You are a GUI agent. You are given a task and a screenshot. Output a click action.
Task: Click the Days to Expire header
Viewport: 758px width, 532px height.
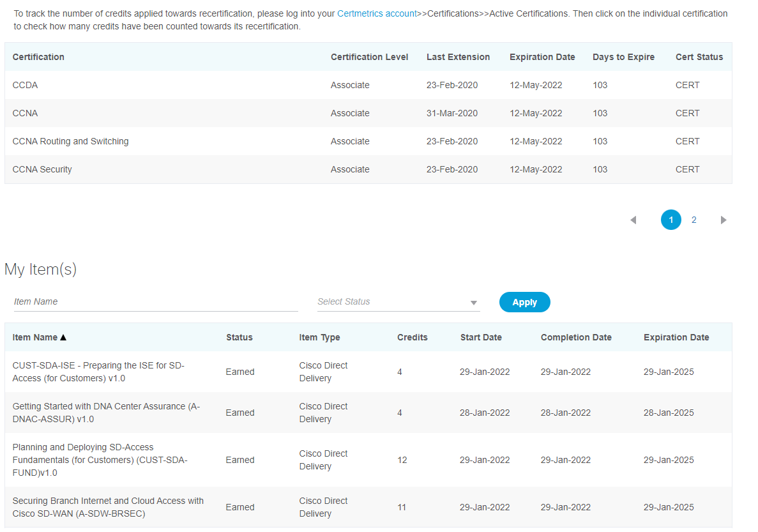623,57
